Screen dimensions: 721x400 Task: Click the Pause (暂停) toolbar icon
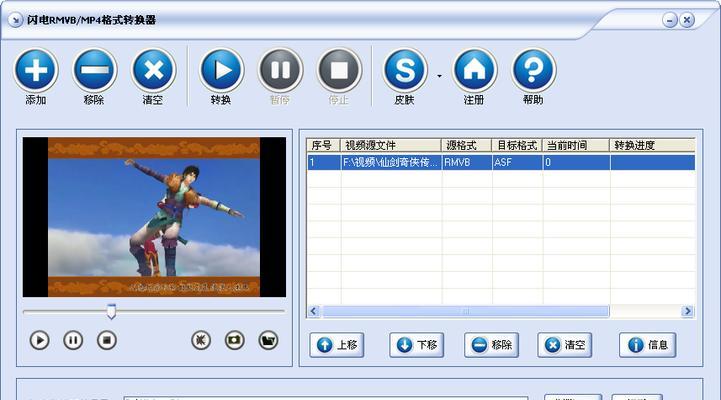280,70
